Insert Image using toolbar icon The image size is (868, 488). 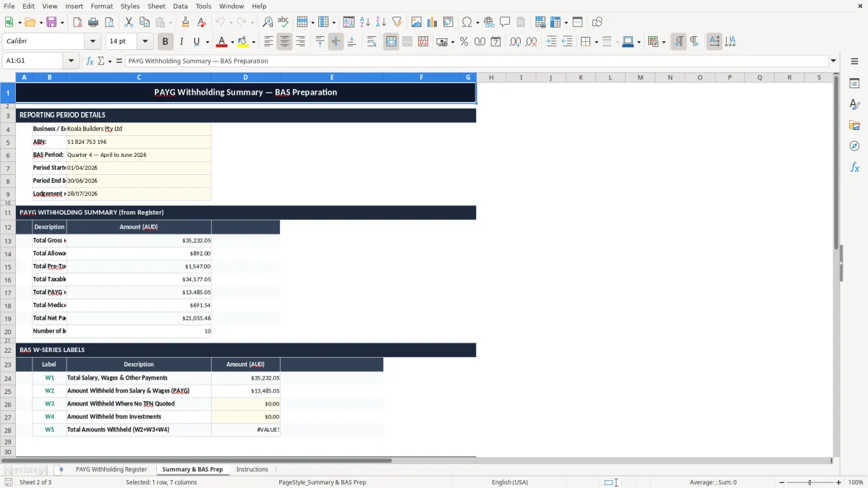click(x=417, y=22)
